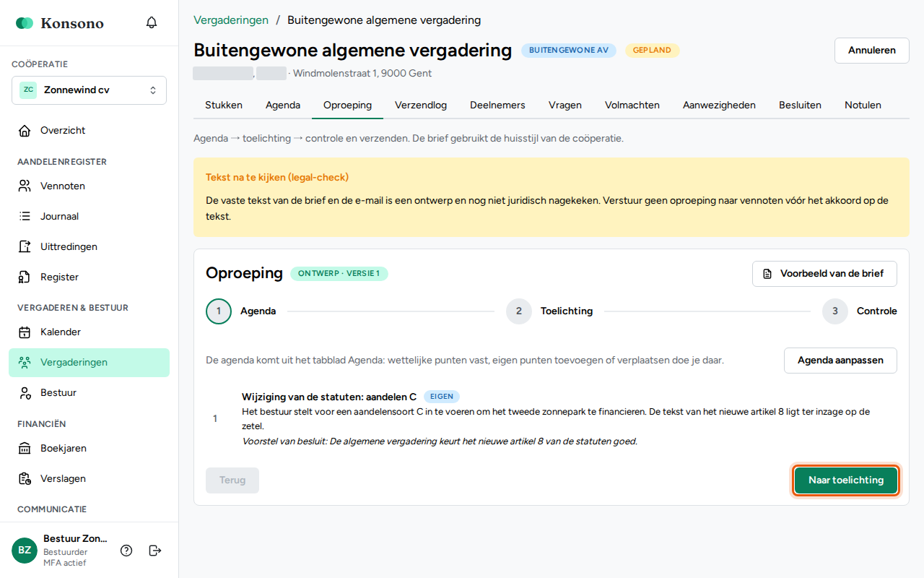Open the Zonnewind cv cooperative selector
This screenshot has height=578, width=924.
(89, 90)
